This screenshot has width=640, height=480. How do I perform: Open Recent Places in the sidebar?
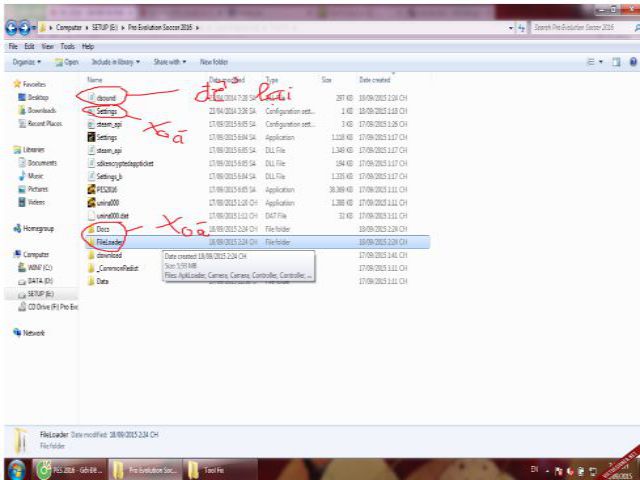(40, 124)
